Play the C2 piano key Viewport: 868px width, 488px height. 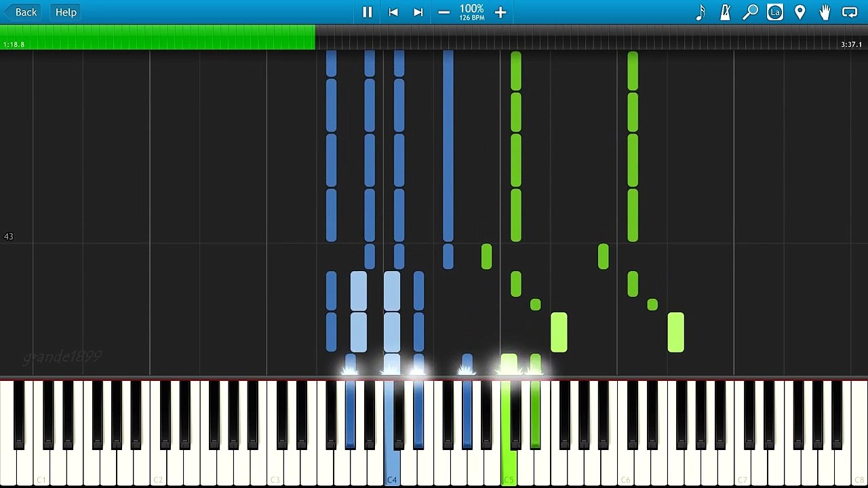tap(158, 468)
